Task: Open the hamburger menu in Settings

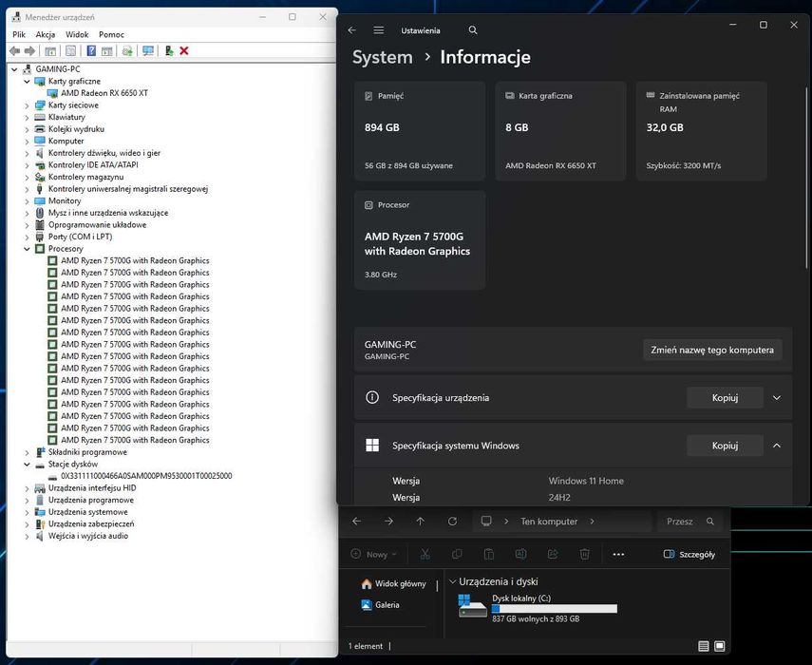Action: pyautogui.click(x=379, y=30)
